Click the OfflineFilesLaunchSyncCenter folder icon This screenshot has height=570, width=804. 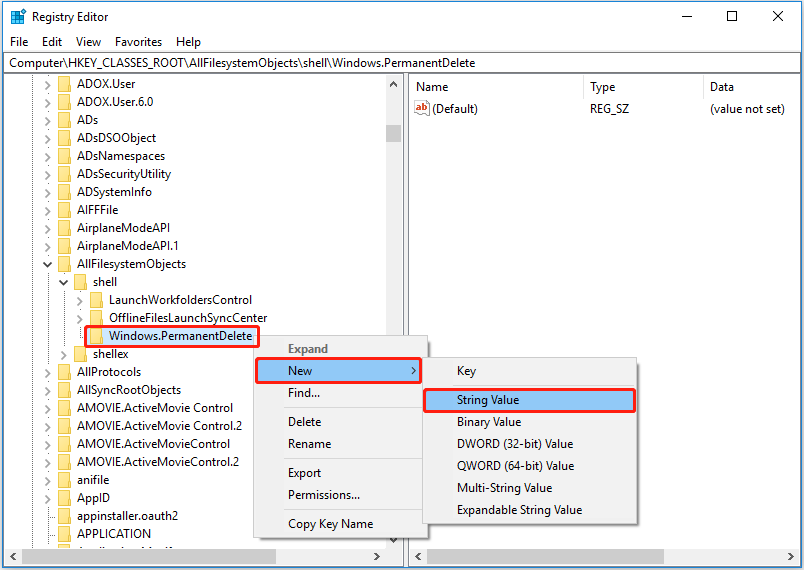point(96,318)
